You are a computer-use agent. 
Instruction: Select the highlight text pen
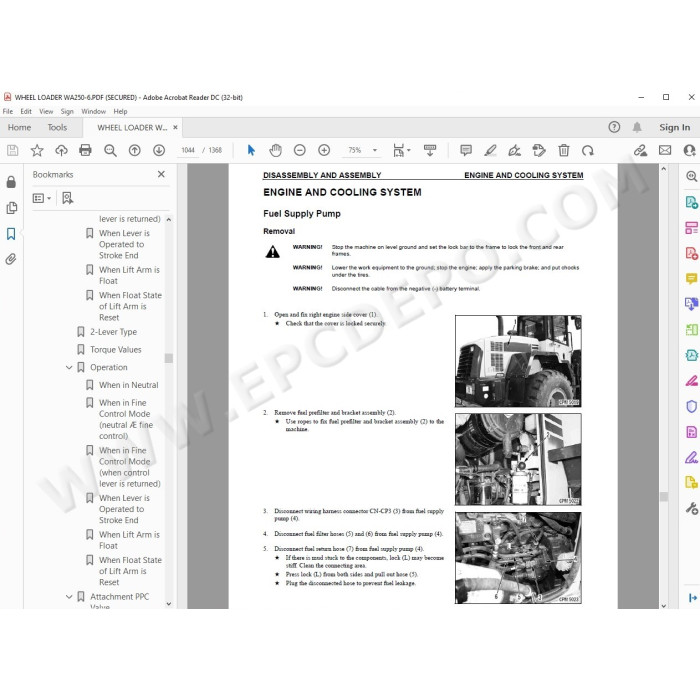[490, 150]
